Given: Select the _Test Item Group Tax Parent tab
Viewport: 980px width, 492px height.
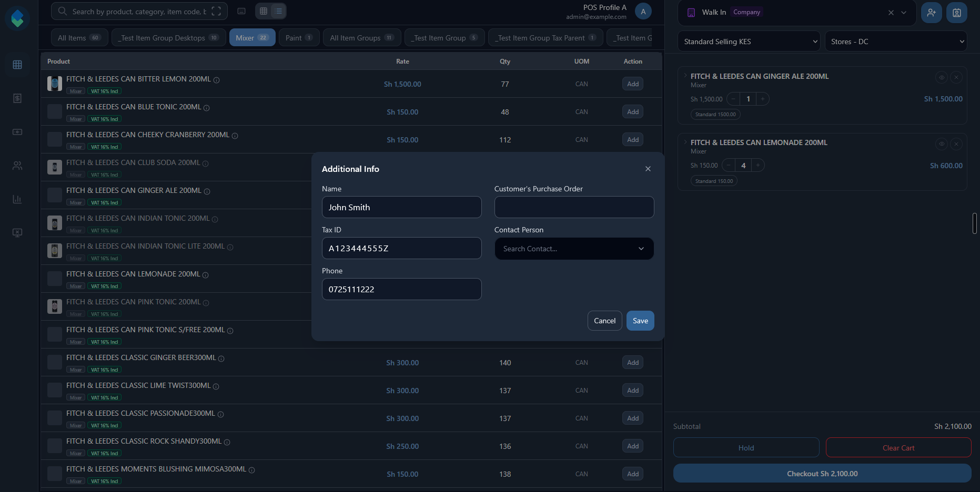Looking at the screenshot, I should coord(545,38).
